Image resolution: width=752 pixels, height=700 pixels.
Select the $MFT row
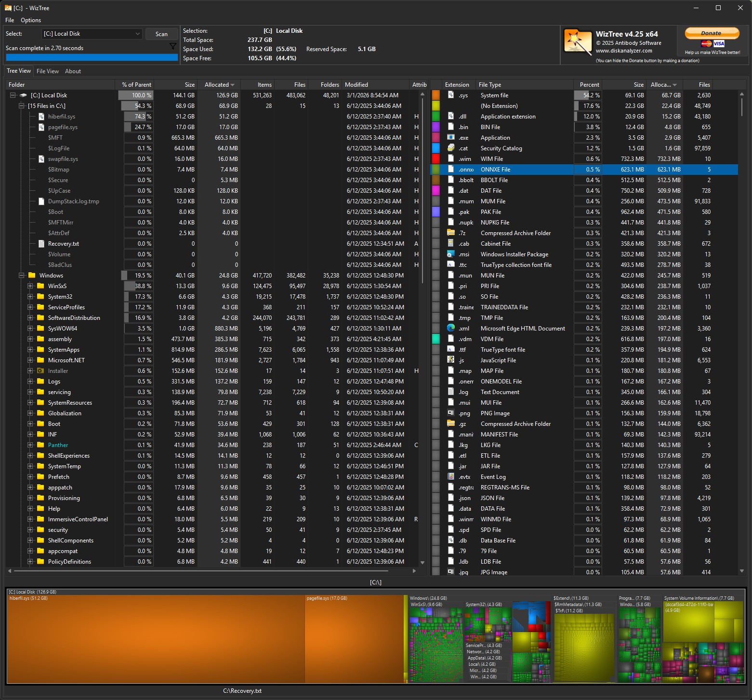coord(212,138)
